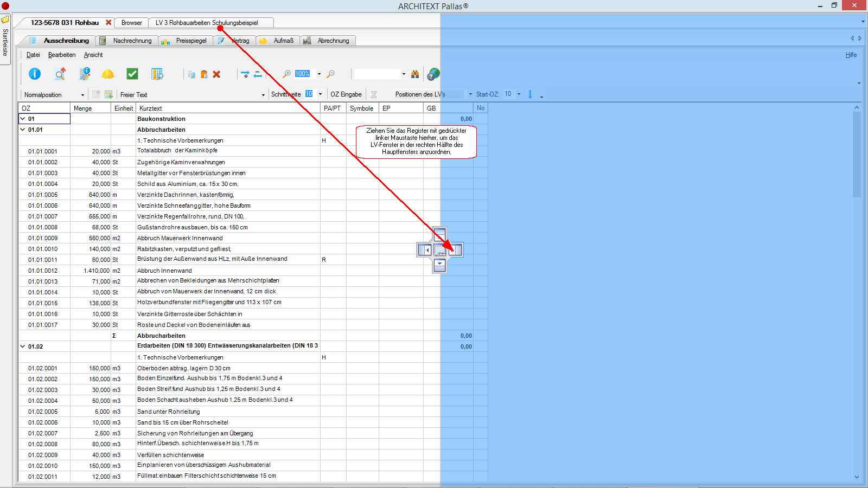Open the table search grid icon
Screen dimensions: 868x488
tap(157, 74)
